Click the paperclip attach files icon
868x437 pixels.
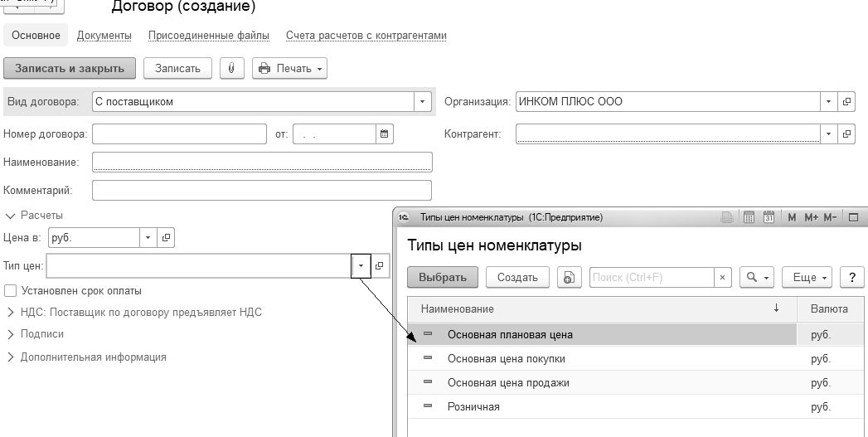pyautogui.click(x=231, y=68)
